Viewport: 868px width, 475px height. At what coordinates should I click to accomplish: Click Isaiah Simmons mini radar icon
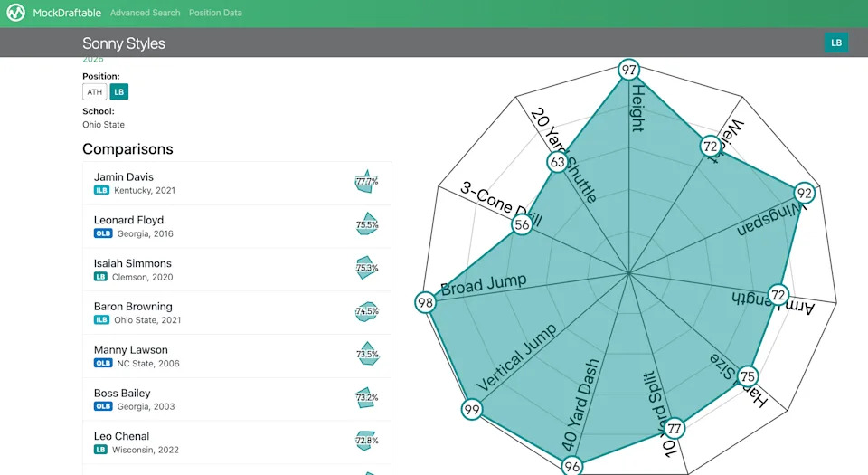pyautogui.click(x=366, y=268)
